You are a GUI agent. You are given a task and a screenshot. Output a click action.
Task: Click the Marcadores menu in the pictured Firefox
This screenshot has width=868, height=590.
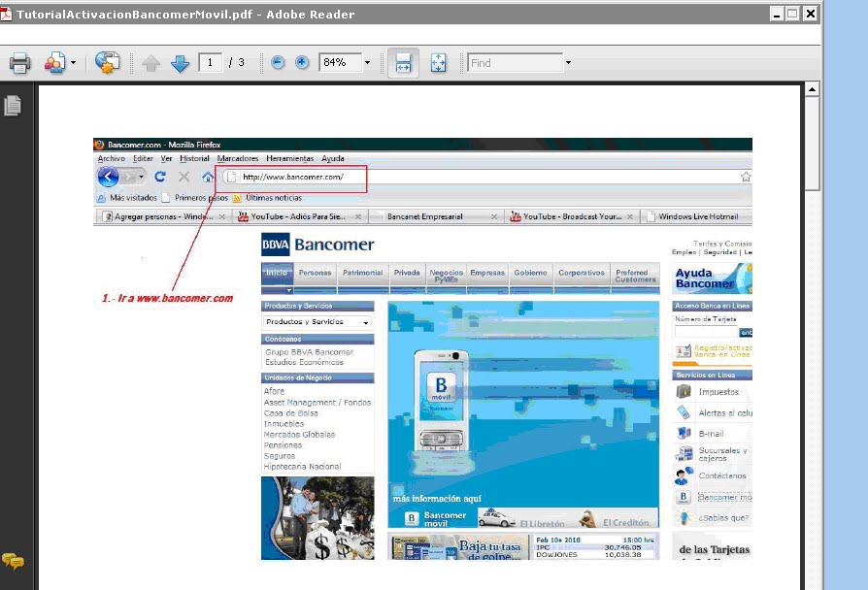click(238, 158)
